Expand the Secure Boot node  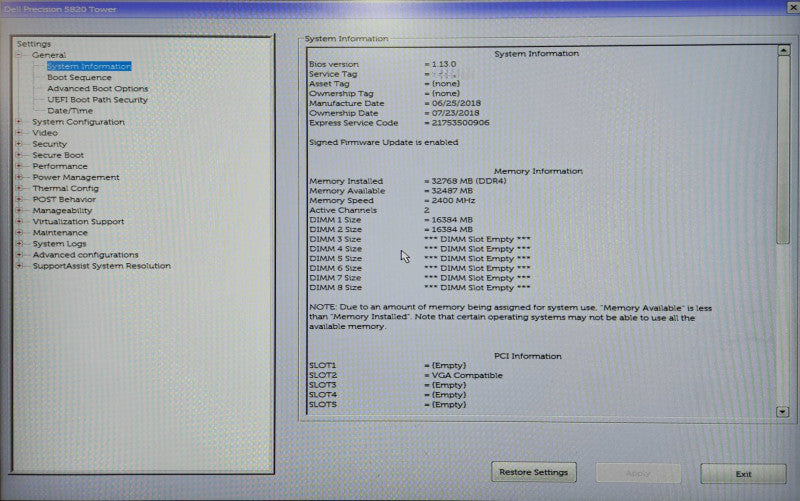(x=19, y=155)
